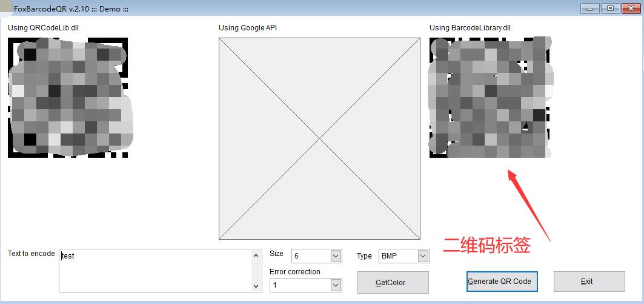Click the "Using Google API" label
Image resolution: width=644 pixels, height=304 pixels.
[248, 28]
